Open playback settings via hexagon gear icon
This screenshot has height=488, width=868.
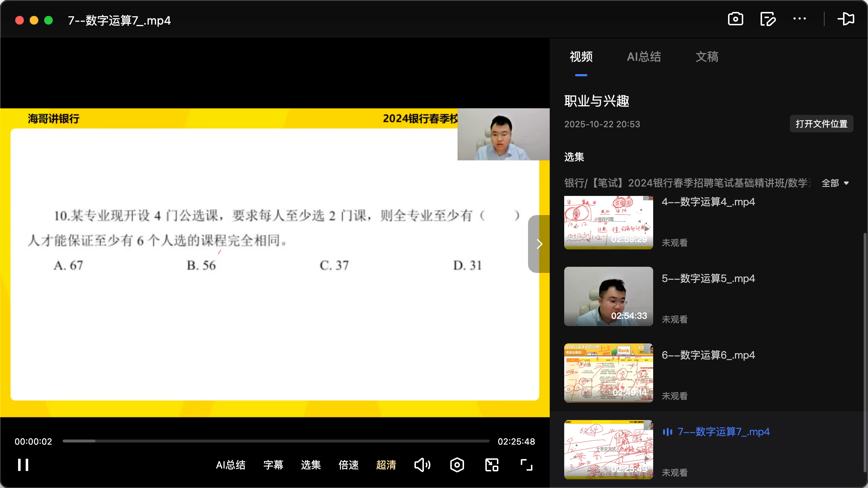(457, 465)
